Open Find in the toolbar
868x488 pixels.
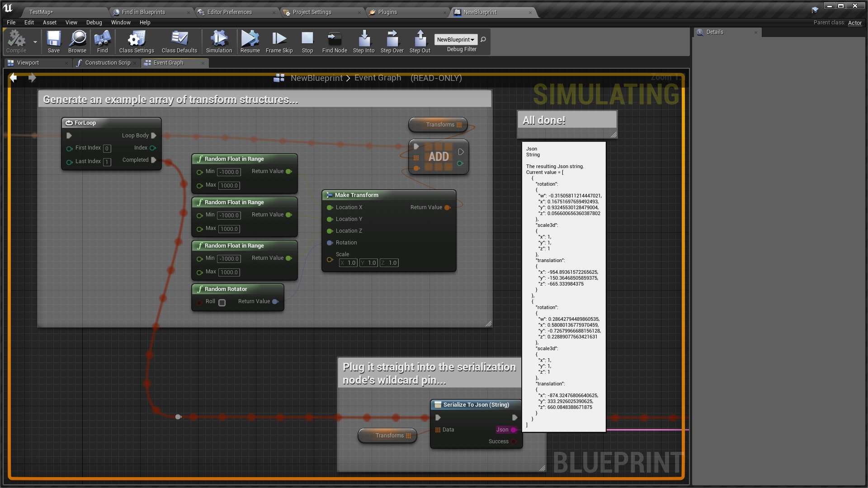click(103, 42)
